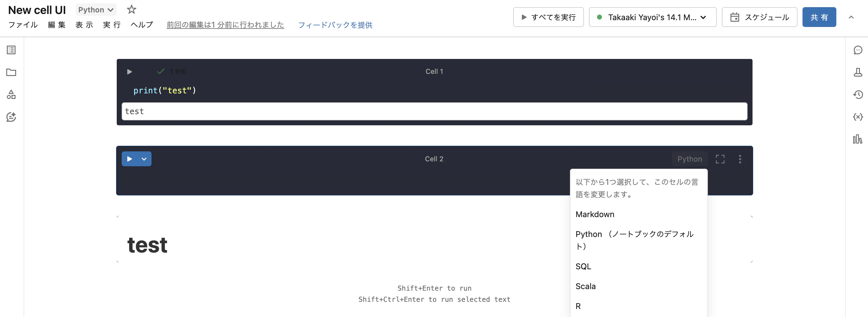Open the schema browser panel
Viewport: 868px width, 317px height.
pyautogui.click(x=11, y=95)
